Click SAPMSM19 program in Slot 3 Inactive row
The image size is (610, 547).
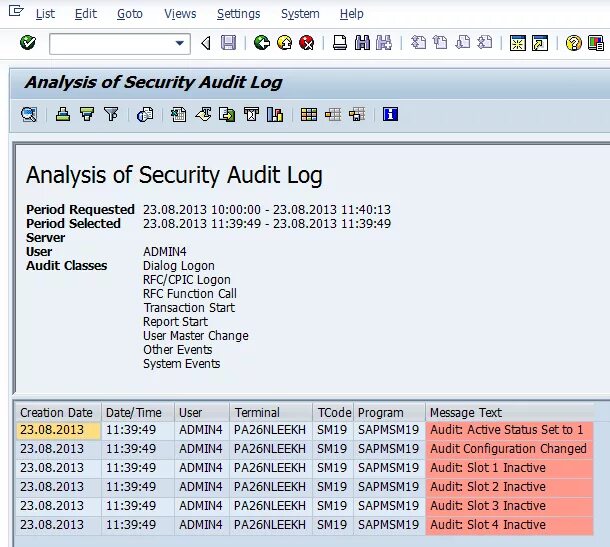388,506
